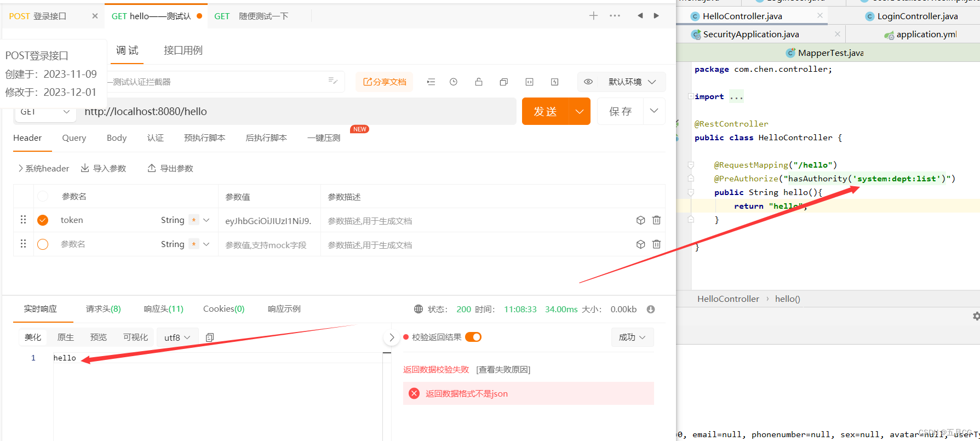Open the 响应头(11) response tab

click(164, 309)
